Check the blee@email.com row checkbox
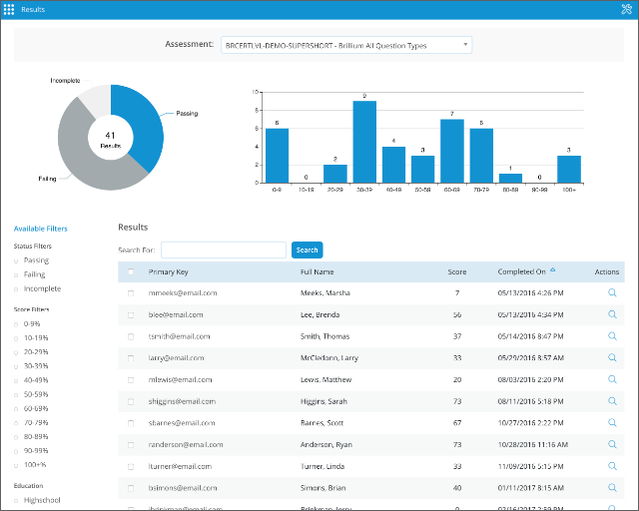This screenshot has height=511, width=639. click(x=131, y=315)
